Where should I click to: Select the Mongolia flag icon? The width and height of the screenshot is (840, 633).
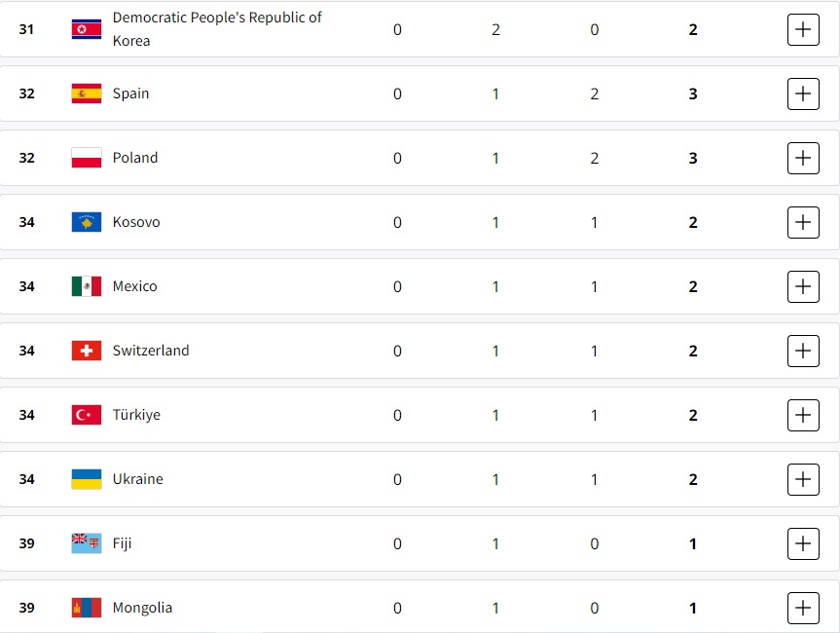(x=87, y=608)
